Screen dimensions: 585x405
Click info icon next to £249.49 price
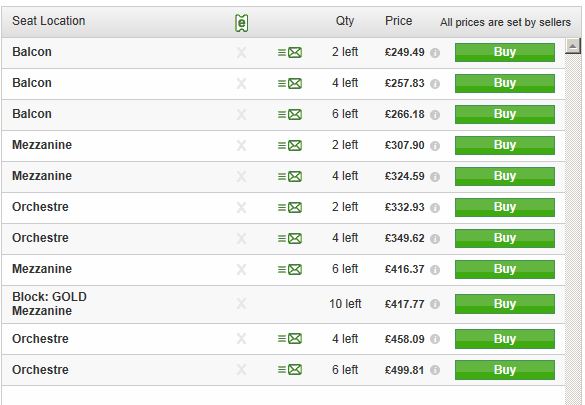[x=435, y=53]
